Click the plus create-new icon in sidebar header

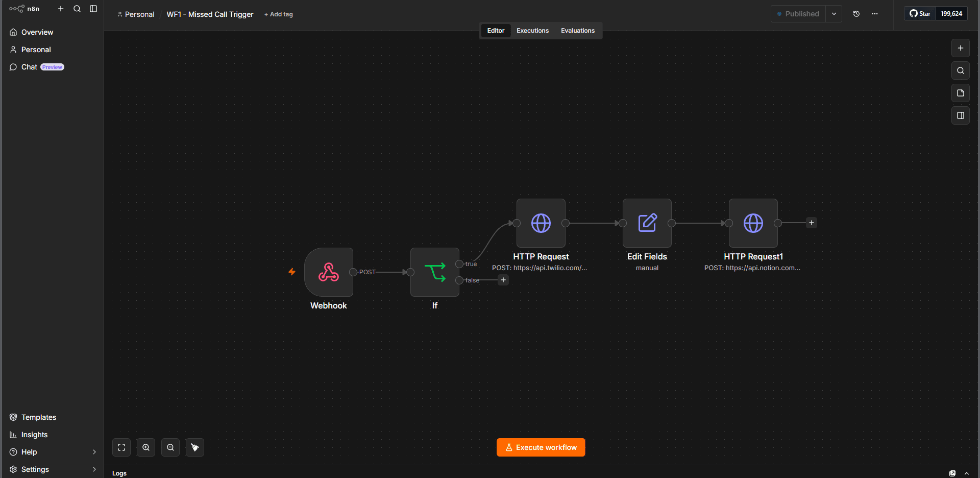(x=61, y=9)
